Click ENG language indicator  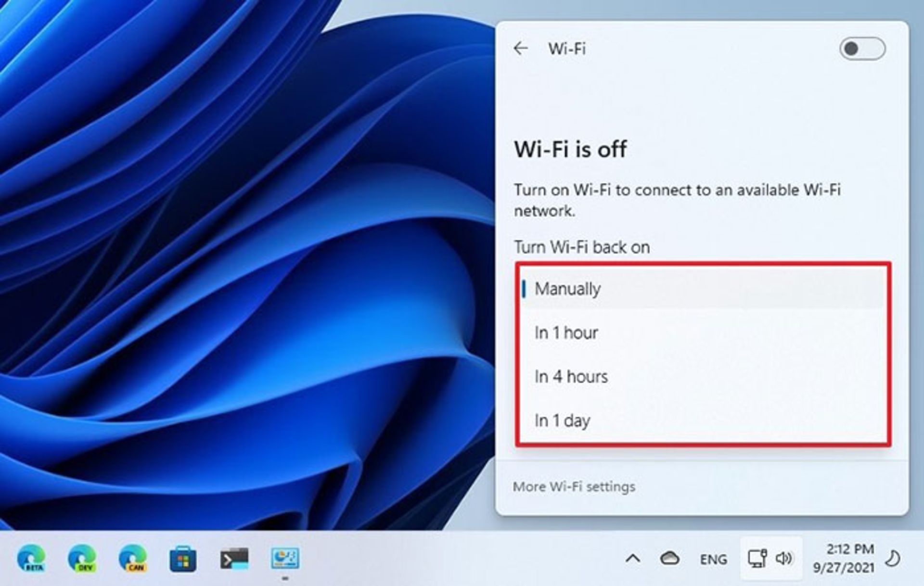713,559
